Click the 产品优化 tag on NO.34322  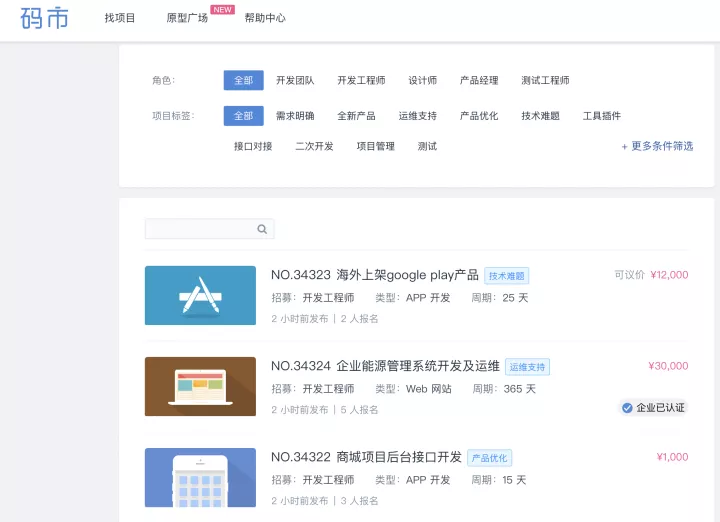pyautogui.click(x=489, y=458)
